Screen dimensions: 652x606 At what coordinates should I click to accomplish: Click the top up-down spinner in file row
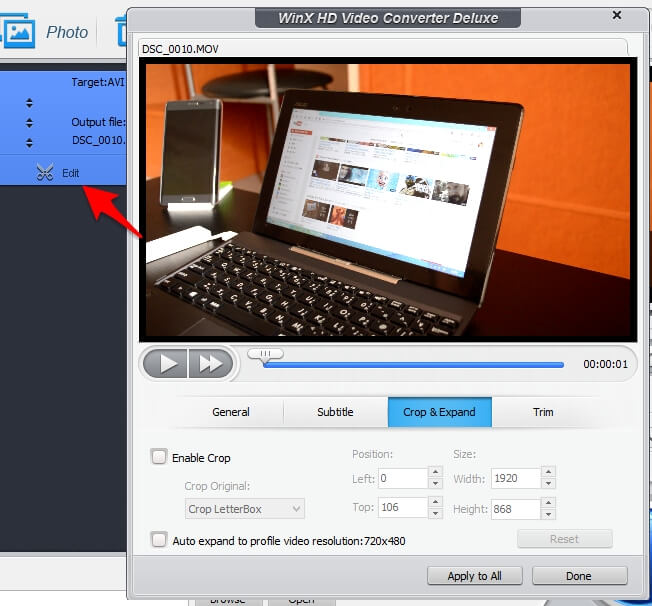[29, 103]
